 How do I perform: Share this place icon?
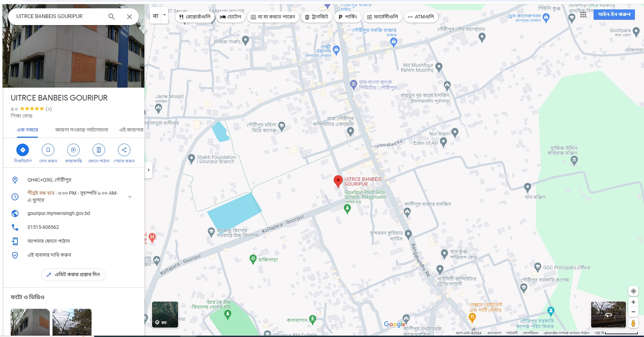[124, 150]
